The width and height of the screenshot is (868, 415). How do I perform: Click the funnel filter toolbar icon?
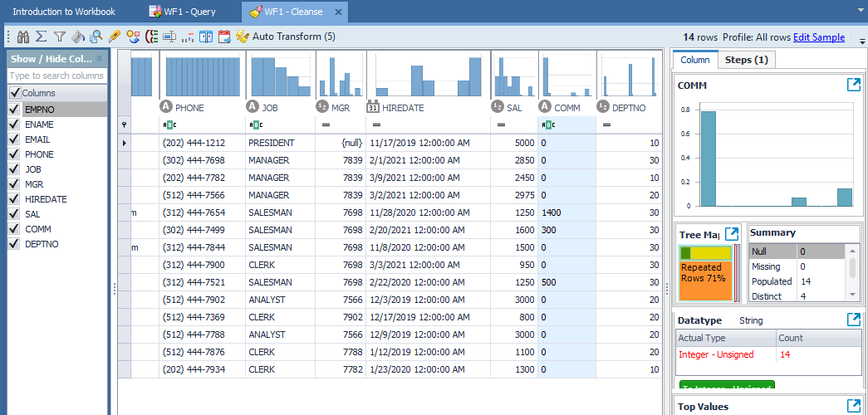coord(59,37)
